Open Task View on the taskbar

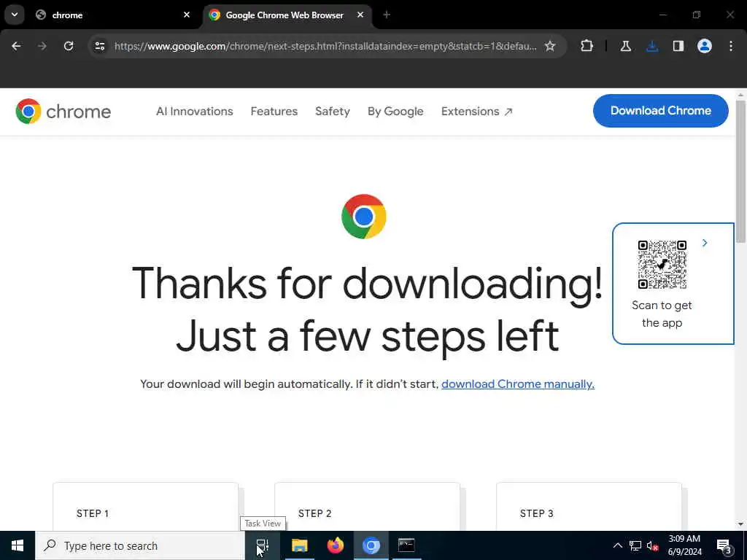[263, 545]
